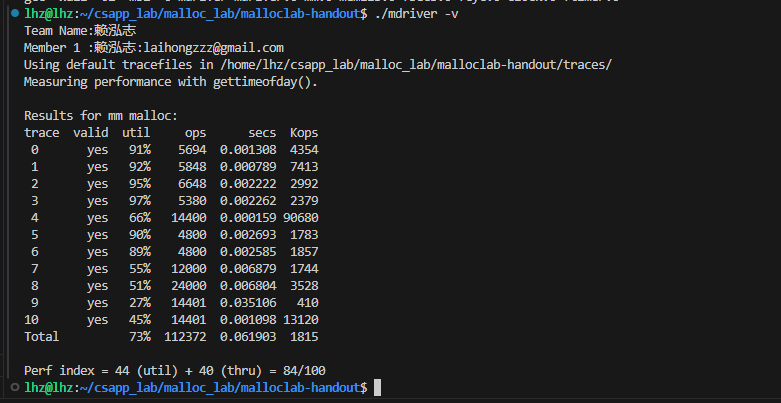Click the 'Measuring performance with gettimeofday()' line
Viewport: 781px width, 403px height.
point(170,82)
